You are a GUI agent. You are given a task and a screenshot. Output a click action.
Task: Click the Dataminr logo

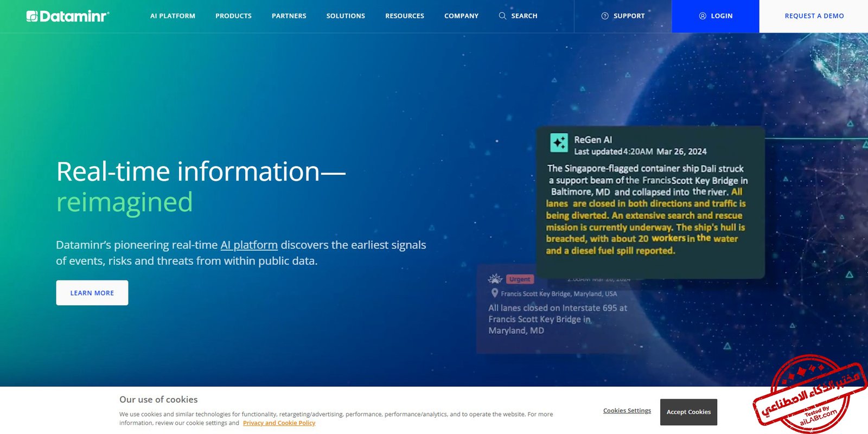(x=68, y=16)
